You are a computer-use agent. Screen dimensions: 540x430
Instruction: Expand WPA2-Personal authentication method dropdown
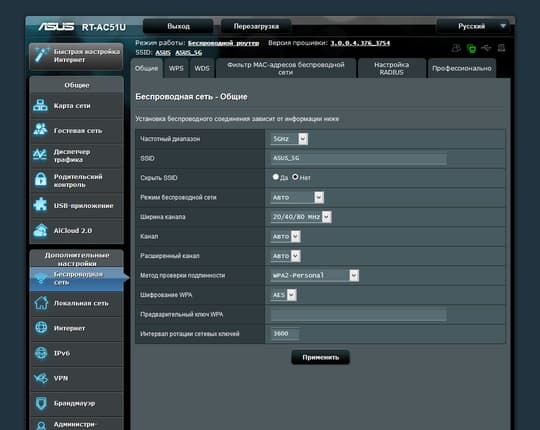tap(315, 275)
